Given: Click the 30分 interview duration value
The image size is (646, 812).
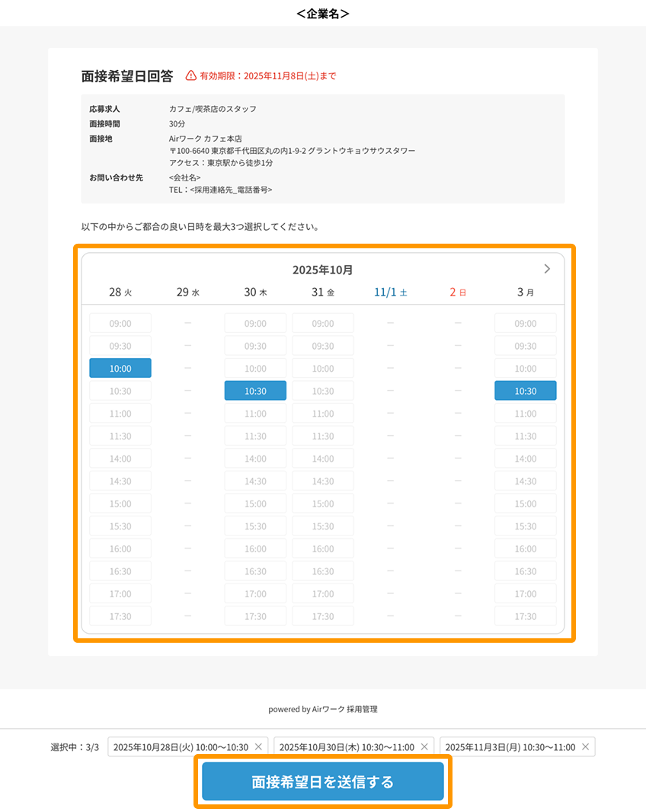Looking at the screenshot, I should pos(177,123).
